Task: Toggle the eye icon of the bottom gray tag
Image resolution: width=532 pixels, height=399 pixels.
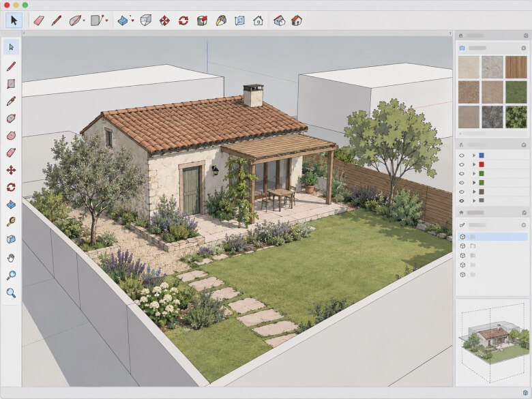Action: [462, 201]
